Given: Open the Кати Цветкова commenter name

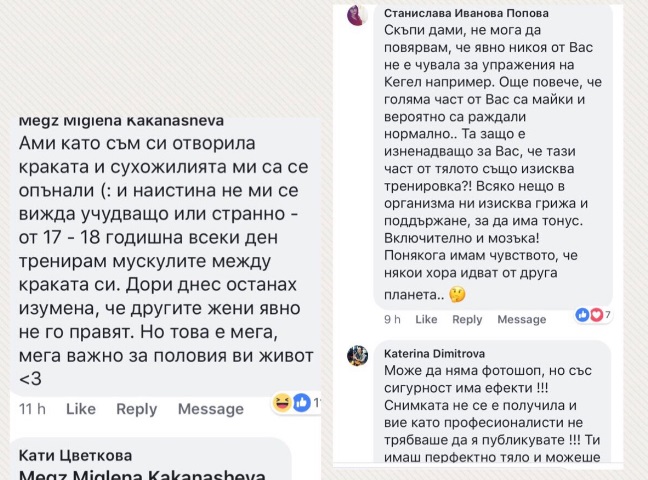Looking at the screenshot, I should point(75,456).
